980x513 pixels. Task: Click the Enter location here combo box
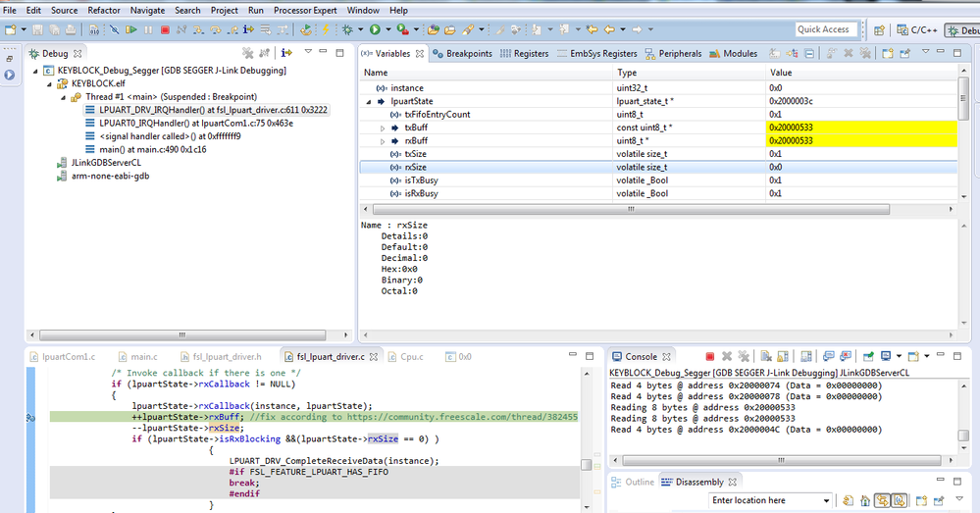point(770,500)
